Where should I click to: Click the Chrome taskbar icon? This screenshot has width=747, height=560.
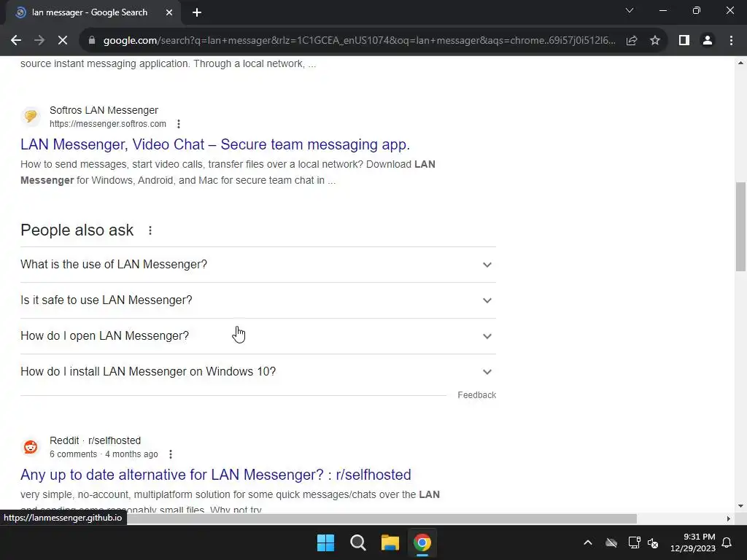422,542
